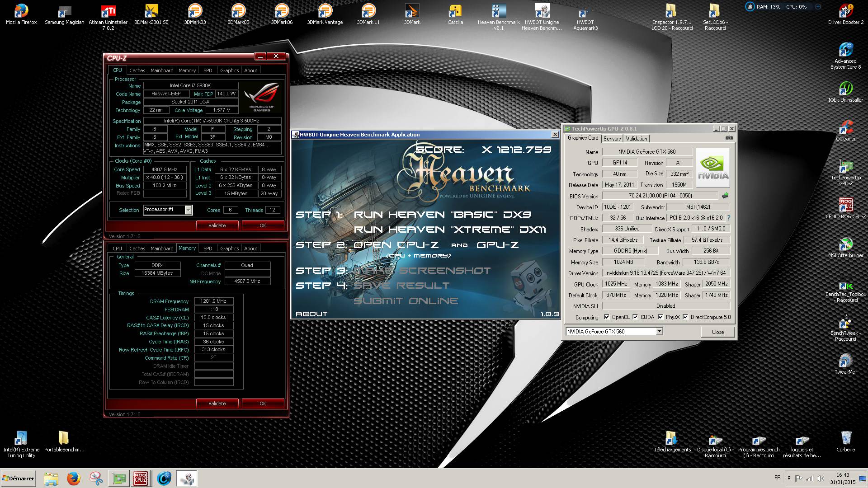
Task: Open ROG CPU-Z from the taskbar
Action: click(141, 478)
